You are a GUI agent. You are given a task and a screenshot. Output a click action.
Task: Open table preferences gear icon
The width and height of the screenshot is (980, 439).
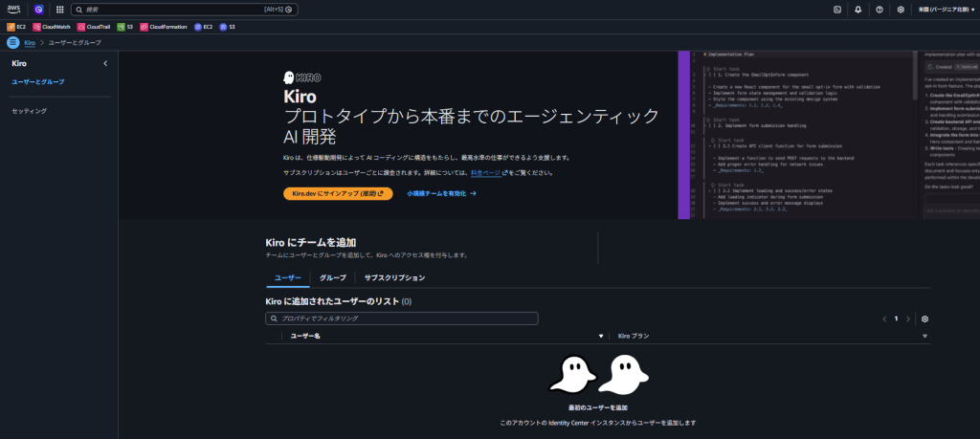924,318
